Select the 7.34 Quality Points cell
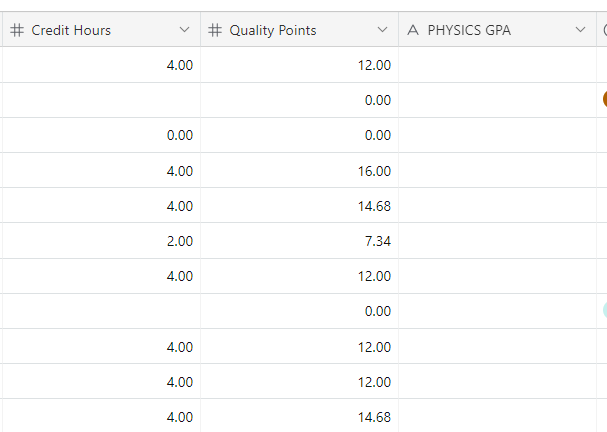The width and height of the screenshot is (607, 432). tap(300, 241)
